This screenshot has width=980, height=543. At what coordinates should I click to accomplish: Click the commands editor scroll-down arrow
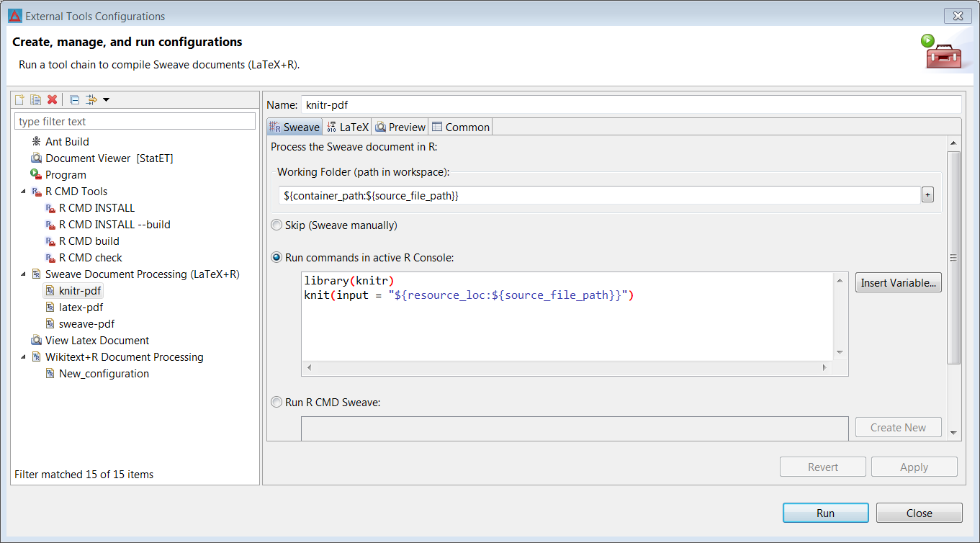pyautogui.click(x=840, y=352)
